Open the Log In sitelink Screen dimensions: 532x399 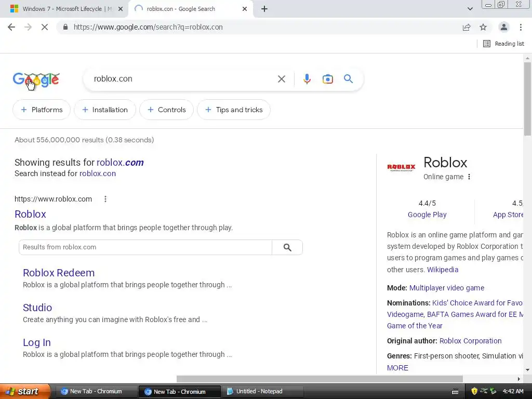pyautogui.click(x=37, y=342)
